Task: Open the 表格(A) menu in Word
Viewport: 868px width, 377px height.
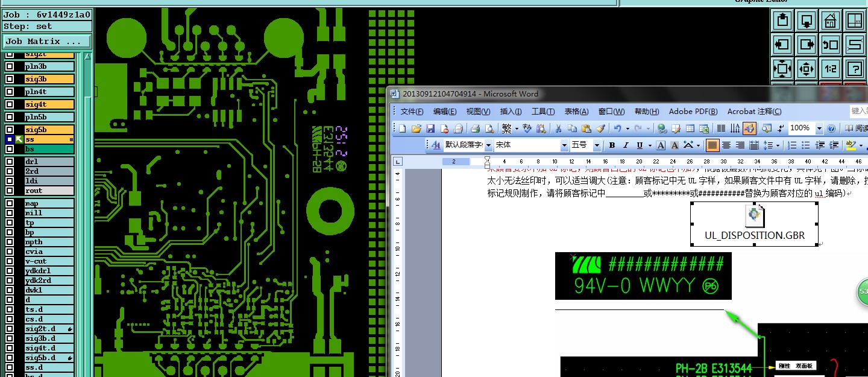Action: pos(576,112)
